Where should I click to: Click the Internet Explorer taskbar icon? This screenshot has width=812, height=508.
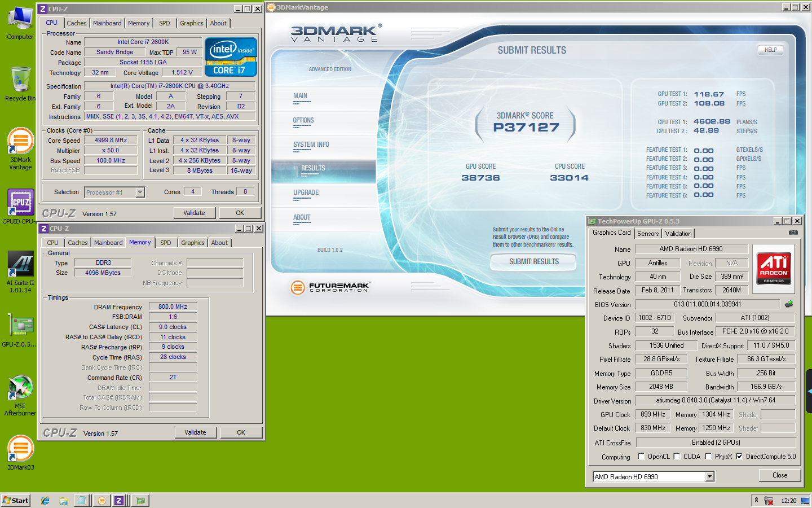[45, 501]
